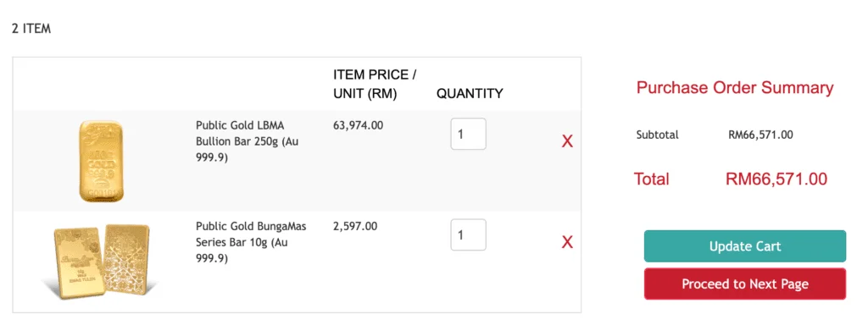Select the large red Total amount RM66,571.00
This screenshot has width=868, height=331.
(776, 179)
